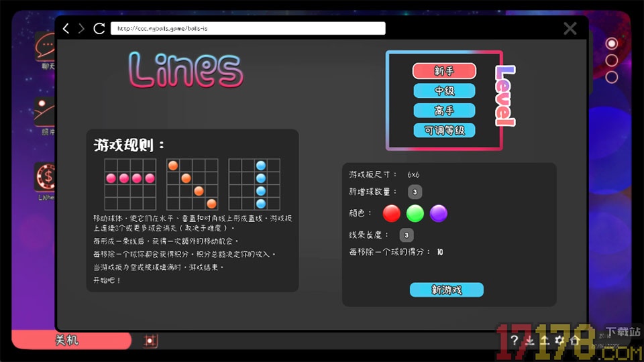Viewport: 644px width, 362px height.
Task: Select the 高手 expert level
Action: (x=444, y=111)
